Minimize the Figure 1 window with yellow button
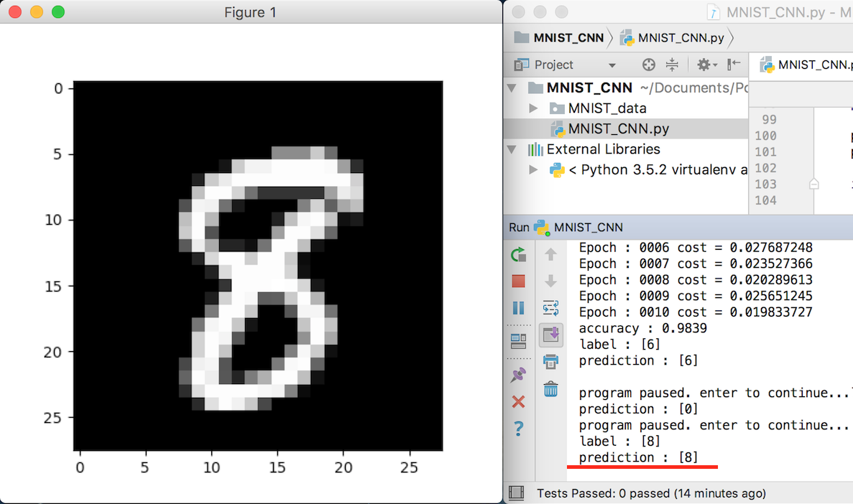 pyautogui.click(x=37, y=12)
